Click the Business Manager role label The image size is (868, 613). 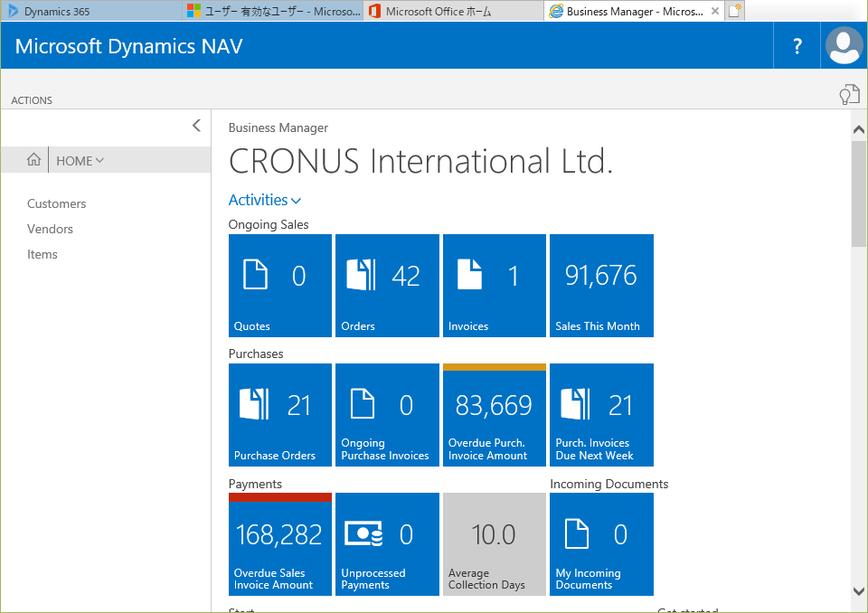(278, 127)
